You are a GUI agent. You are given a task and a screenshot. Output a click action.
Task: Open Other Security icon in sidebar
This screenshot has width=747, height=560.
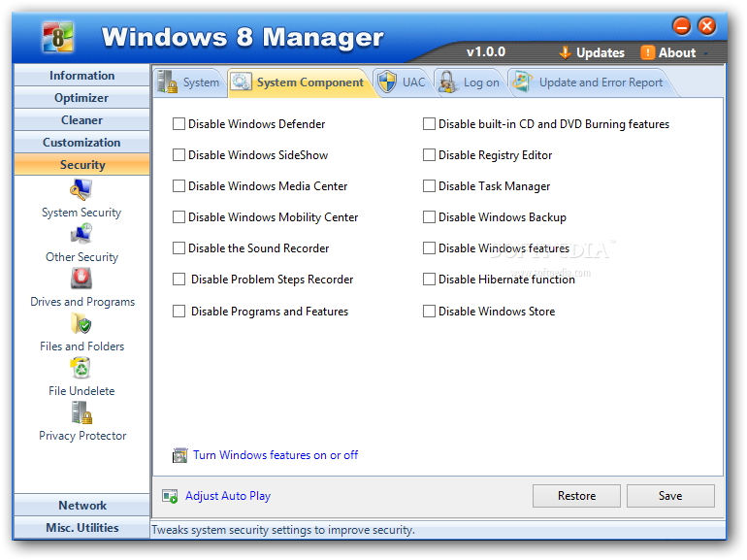[x=81, y=234]
